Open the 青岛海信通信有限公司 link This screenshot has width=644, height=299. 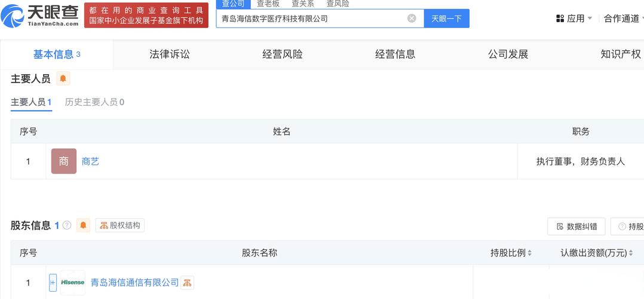click(135, 282)
